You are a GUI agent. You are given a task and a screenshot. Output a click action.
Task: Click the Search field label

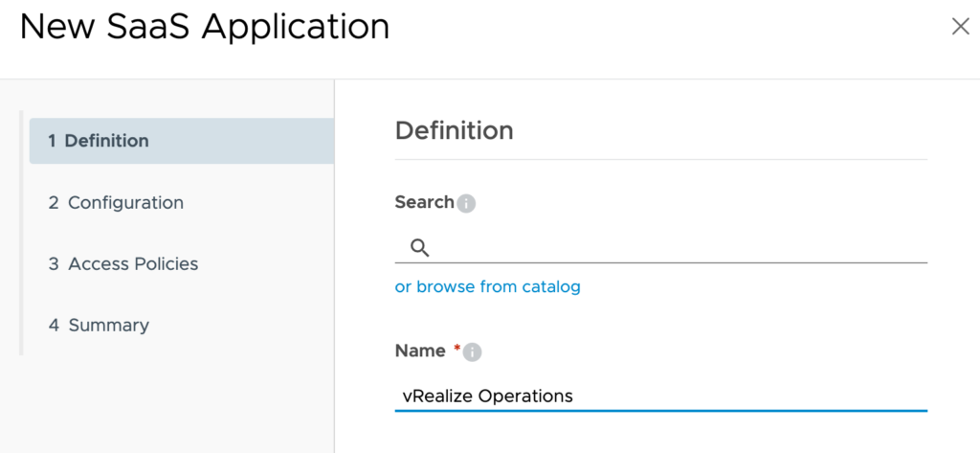click(423, 202)
